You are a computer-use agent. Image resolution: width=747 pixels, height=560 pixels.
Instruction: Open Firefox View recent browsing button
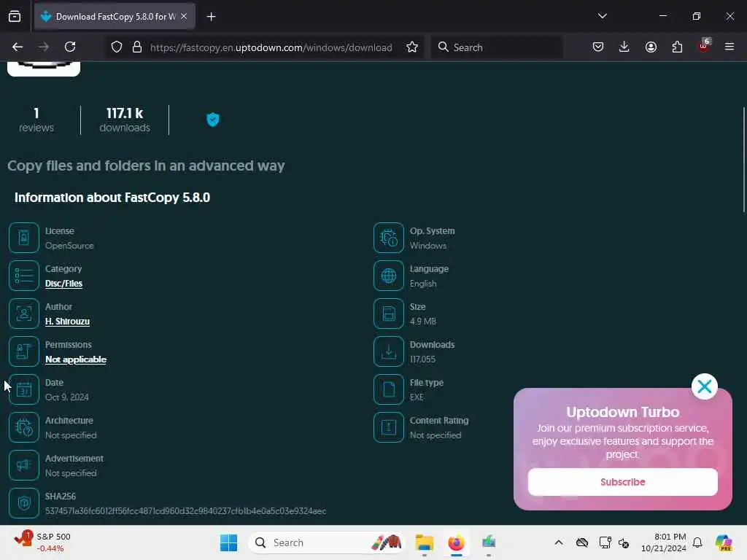15,16
